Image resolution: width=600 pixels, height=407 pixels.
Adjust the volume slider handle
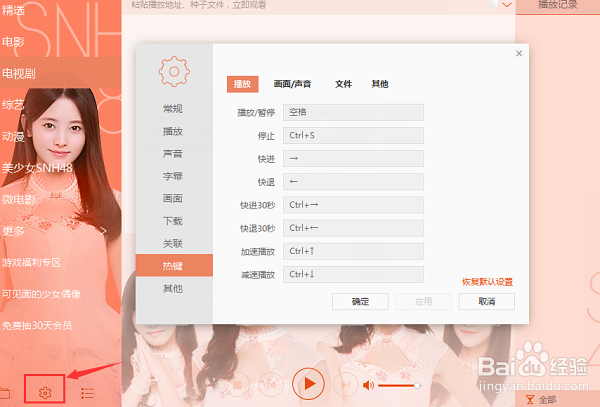tap(417, 386)
